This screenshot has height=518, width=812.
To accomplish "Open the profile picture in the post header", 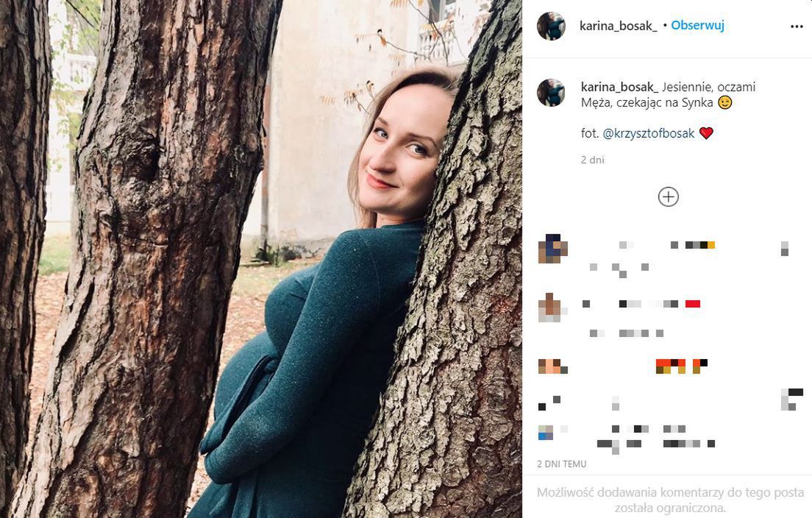I will click(x=551, y=26).
